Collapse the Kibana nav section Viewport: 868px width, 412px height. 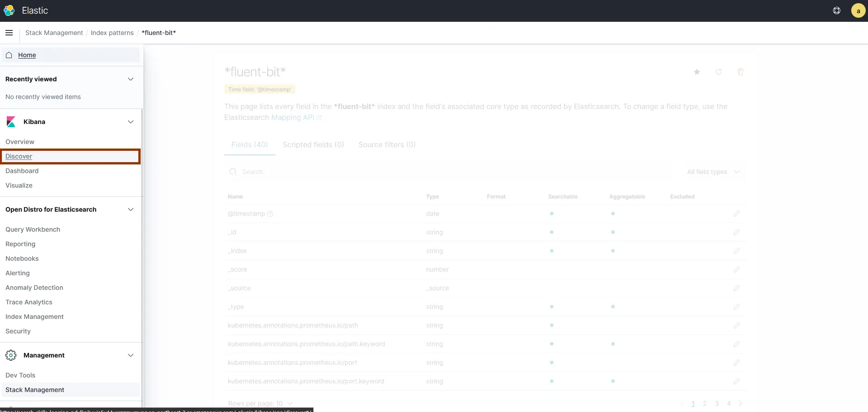[x=131, y=122]
